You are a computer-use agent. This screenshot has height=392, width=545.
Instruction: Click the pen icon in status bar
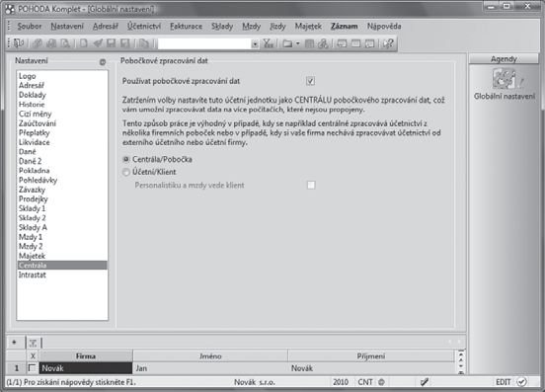[424, 382]
